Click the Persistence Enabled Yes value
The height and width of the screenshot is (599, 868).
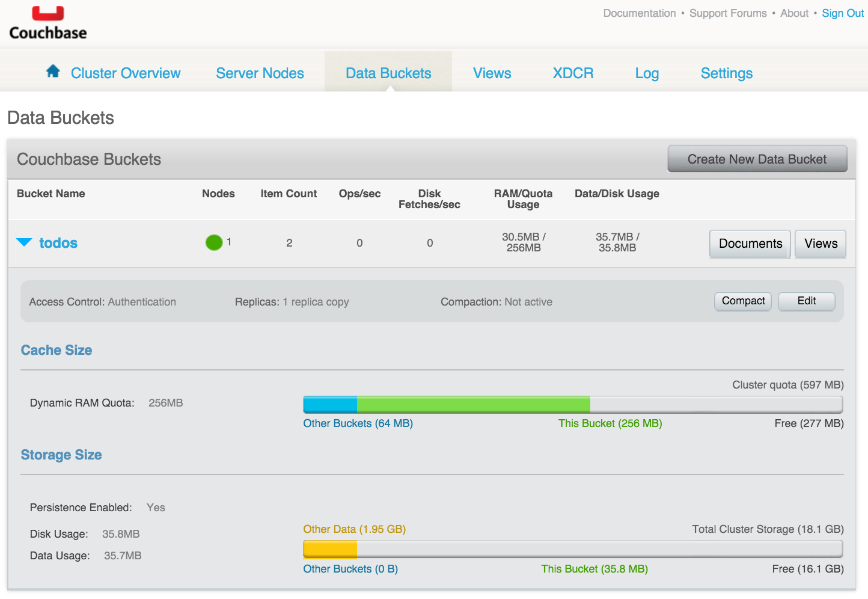[156, 508]
